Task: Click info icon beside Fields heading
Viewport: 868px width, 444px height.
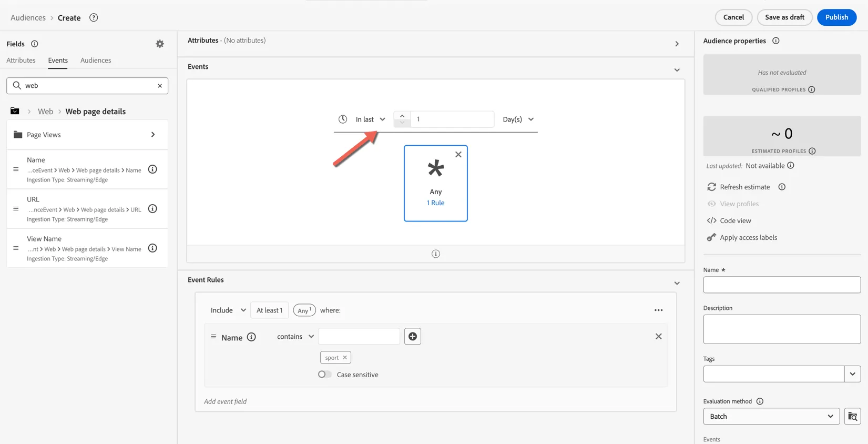Action: pyautogui.click(x=35, y=44)
